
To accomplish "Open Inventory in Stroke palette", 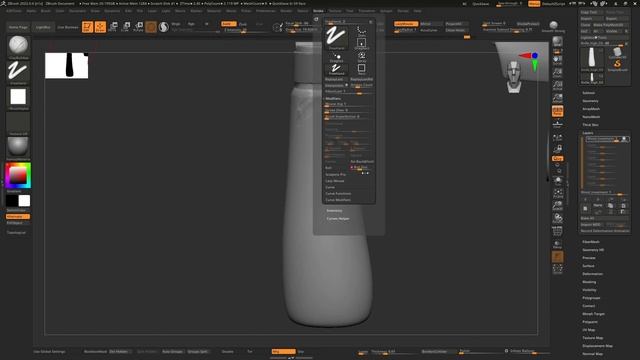I will pos(334,211).
